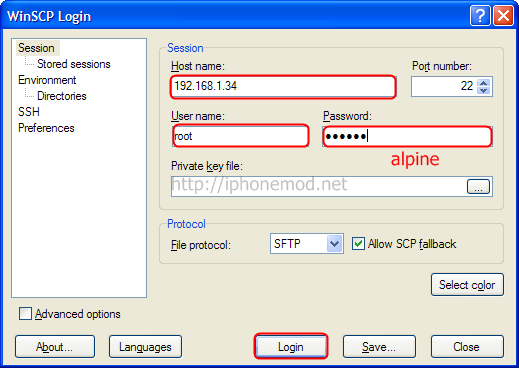Increase the port number with the up arrow

coord(484,83)
